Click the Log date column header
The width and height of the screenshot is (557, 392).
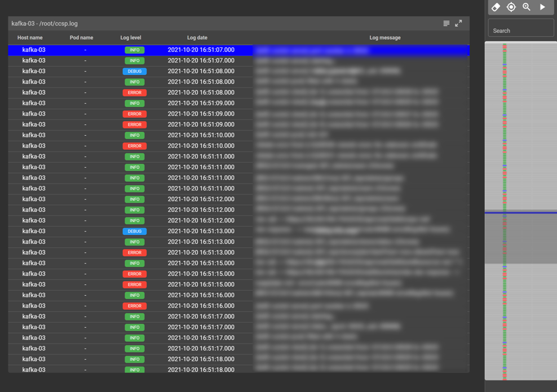click(197, 38)
